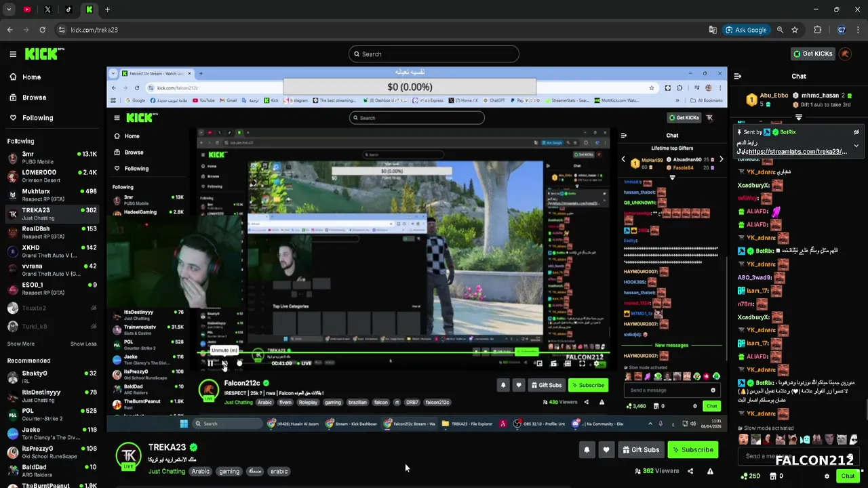Expand followed channels with Show More
868x488 pixels.
click(x=21, y=344)
